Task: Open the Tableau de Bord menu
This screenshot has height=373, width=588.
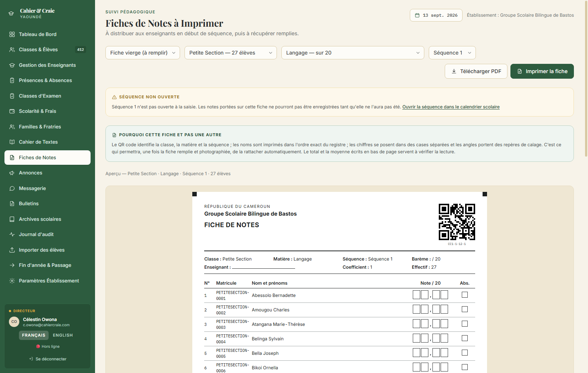Action: click(x=48, y=34)
